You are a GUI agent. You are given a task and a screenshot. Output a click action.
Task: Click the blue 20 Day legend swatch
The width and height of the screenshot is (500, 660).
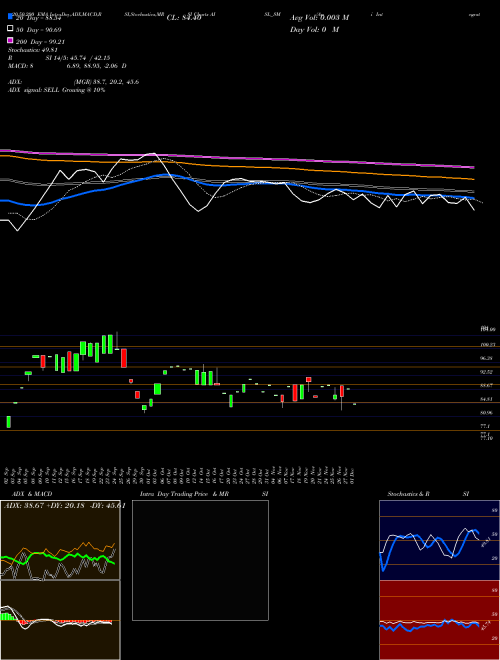click(10, 17)
